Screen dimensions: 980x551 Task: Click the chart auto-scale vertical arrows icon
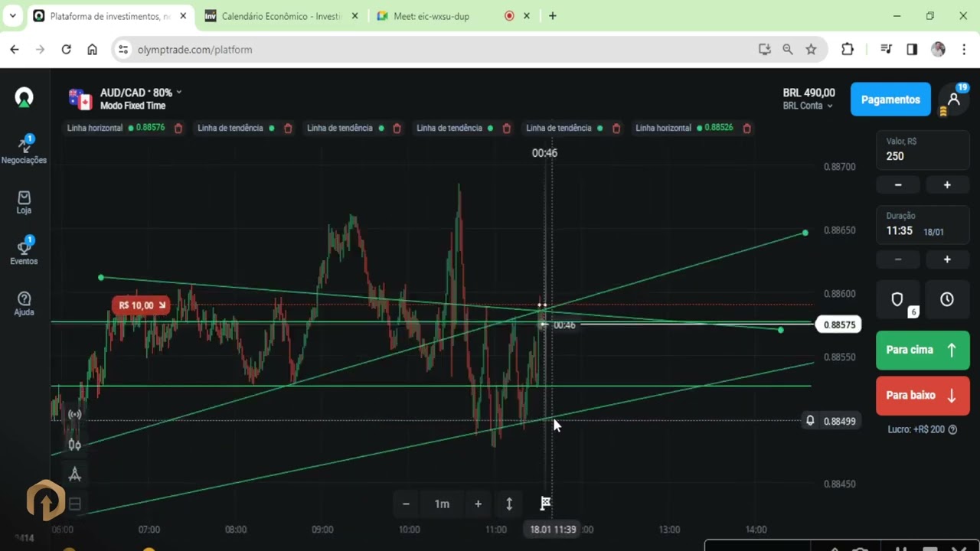509,504
